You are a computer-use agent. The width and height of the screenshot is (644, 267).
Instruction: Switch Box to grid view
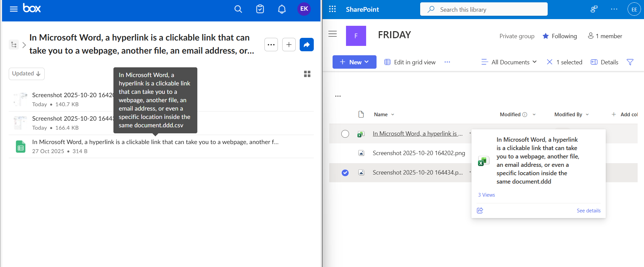click(307, 74)
